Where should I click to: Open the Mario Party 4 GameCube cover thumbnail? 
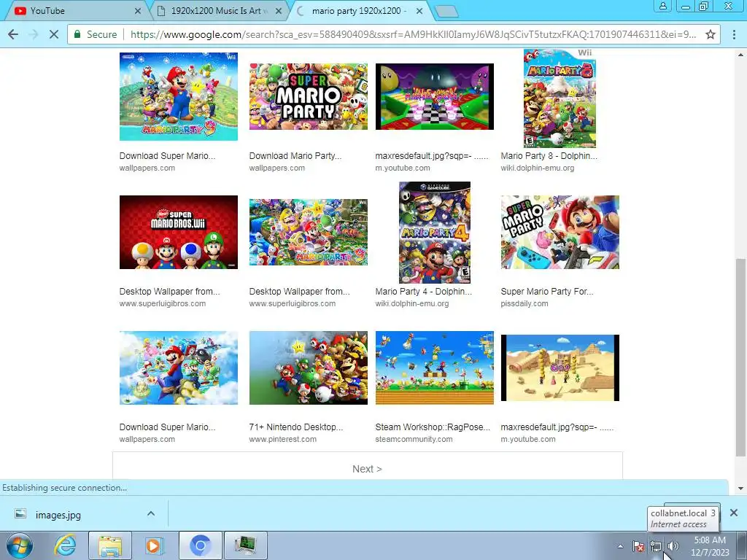point(435,233)
